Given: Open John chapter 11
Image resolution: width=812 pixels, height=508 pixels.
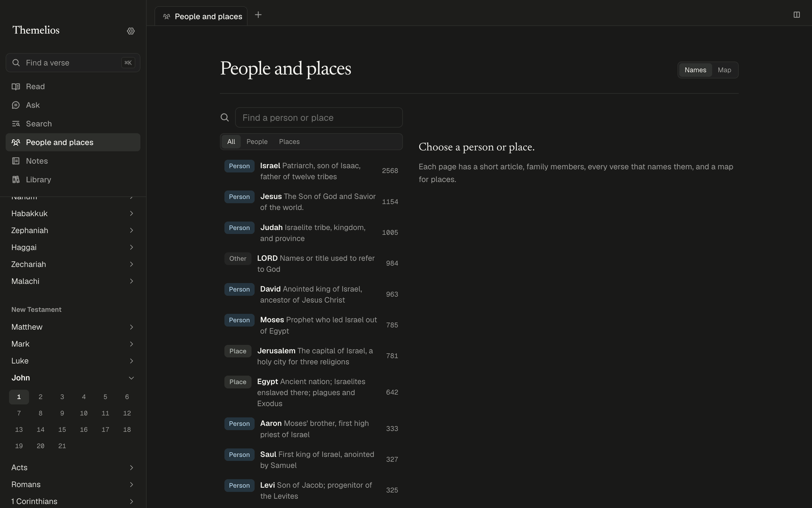Looking at the screenshot, I should point(105,413).
